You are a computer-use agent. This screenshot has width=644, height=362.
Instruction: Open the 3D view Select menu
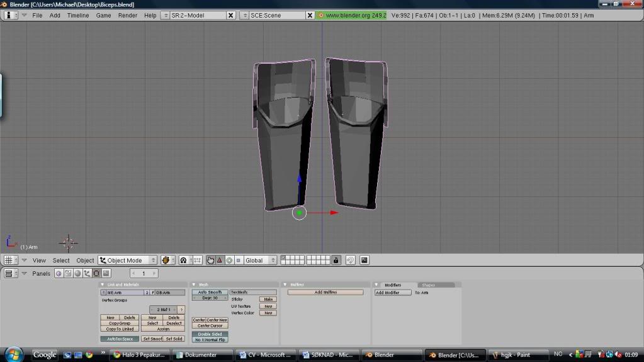click(61, 260)
